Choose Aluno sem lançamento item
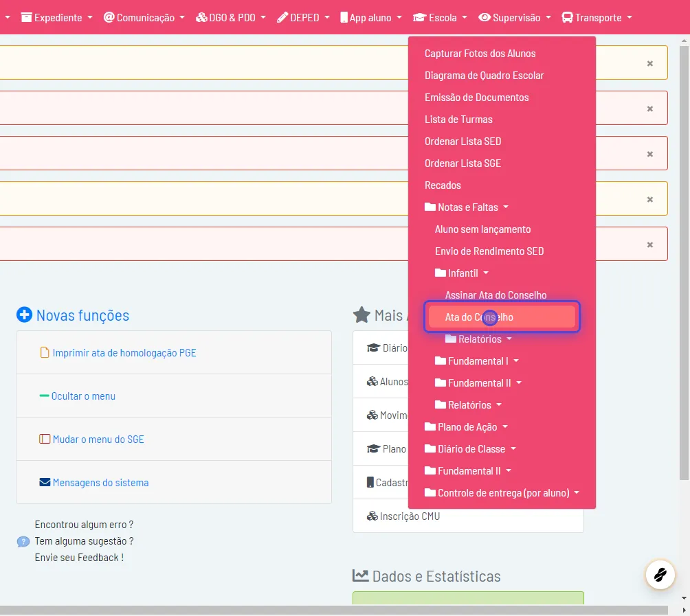 [482, 229]
